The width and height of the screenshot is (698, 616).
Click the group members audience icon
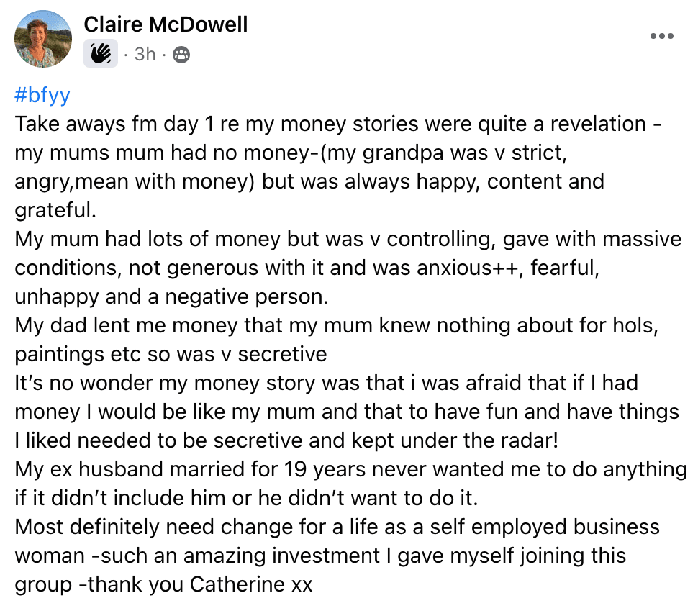181,54
